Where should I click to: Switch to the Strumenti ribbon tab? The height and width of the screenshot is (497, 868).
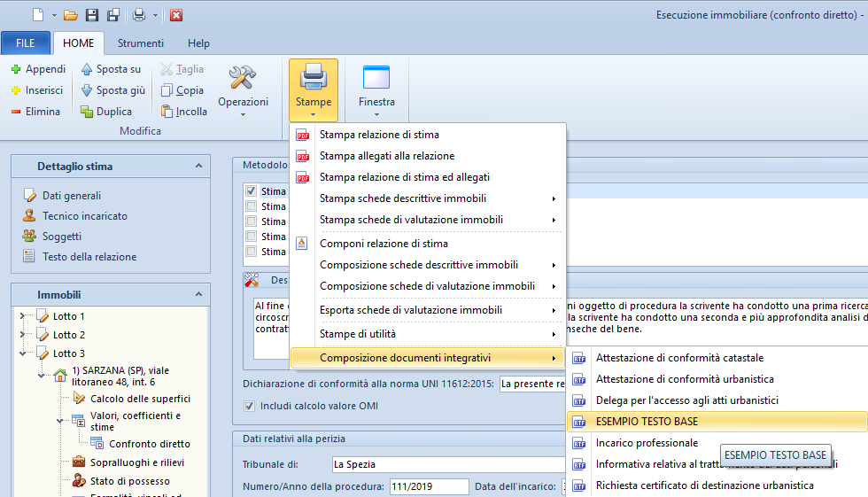[141, 43]
